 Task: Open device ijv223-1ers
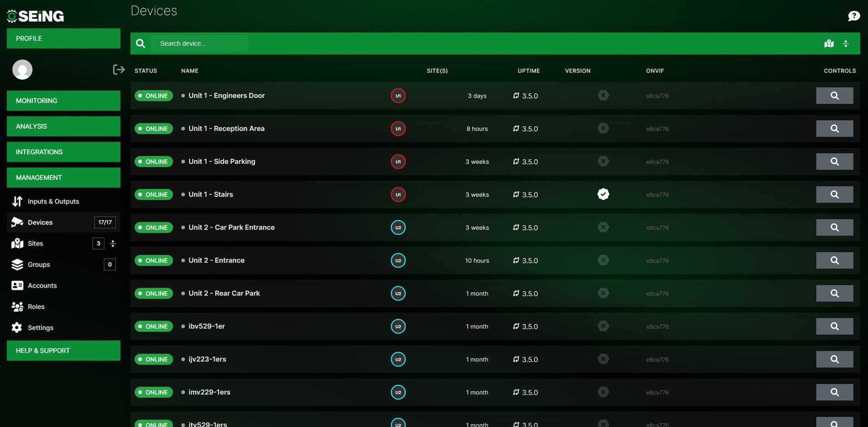point(207,360)
